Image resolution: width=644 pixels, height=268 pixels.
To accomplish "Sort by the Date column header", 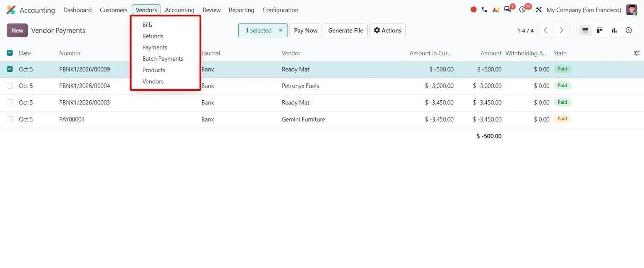I will [25, 53].
